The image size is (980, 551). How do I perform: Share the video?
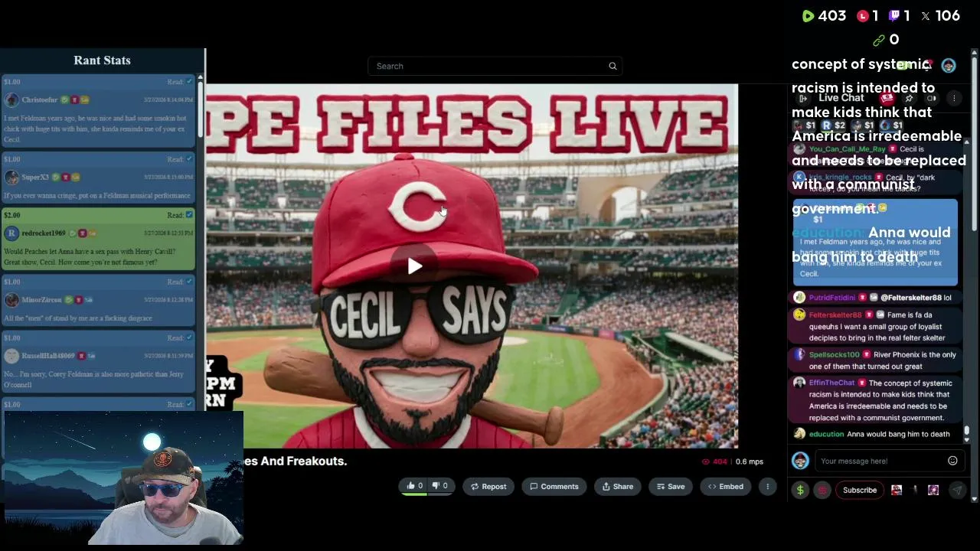[617, 486]
